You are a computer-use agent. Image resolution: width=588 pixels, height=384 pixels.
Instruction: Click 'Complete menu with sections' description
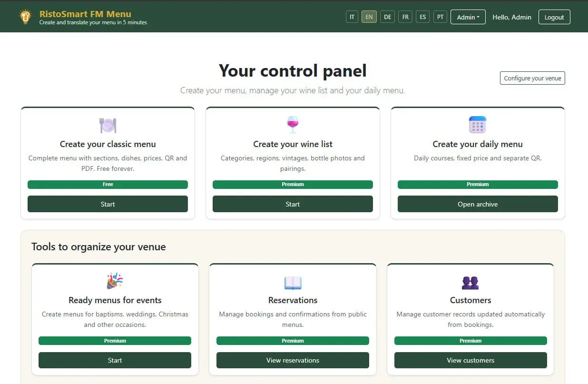point(108,163)
